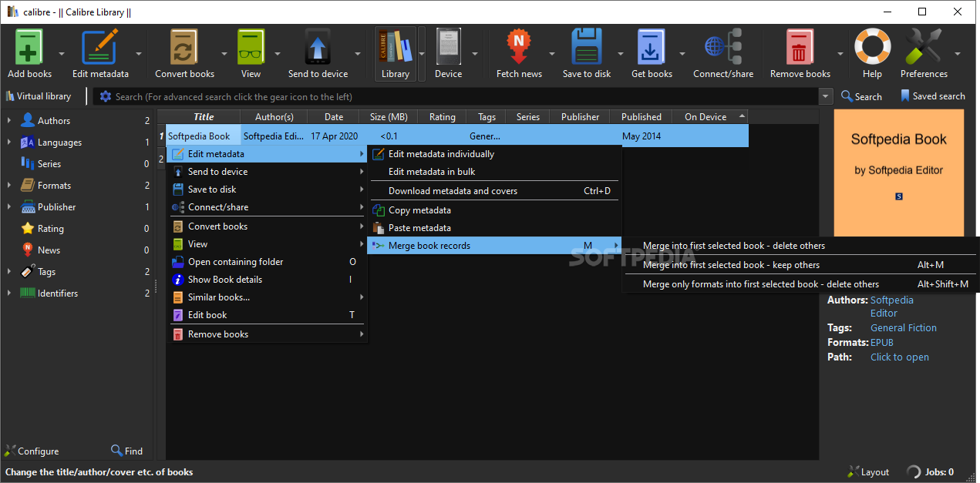The width and height of the screenshot is (980, 483).
Task: Click the Publisher icon in tag browser
Action: (27, 206)
